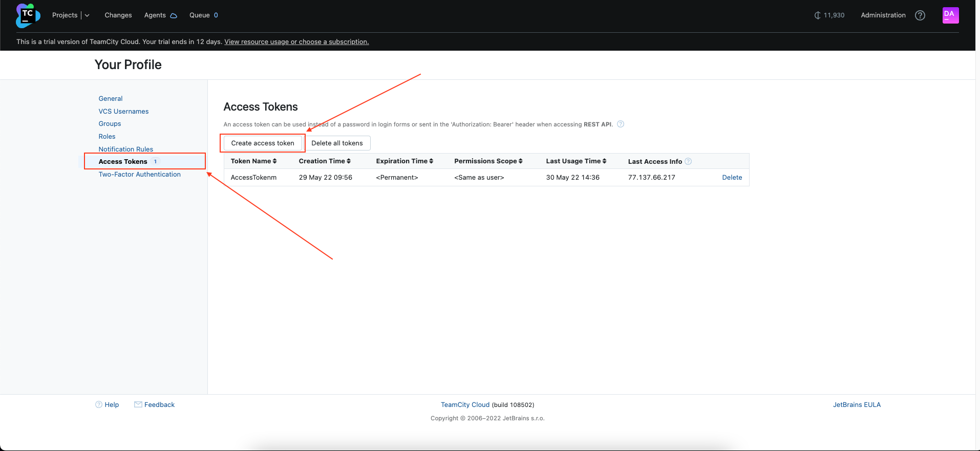Screen dimensions: 980x451
Task: Sort table by Permissions Scope
Action: (x=488, y=161)
